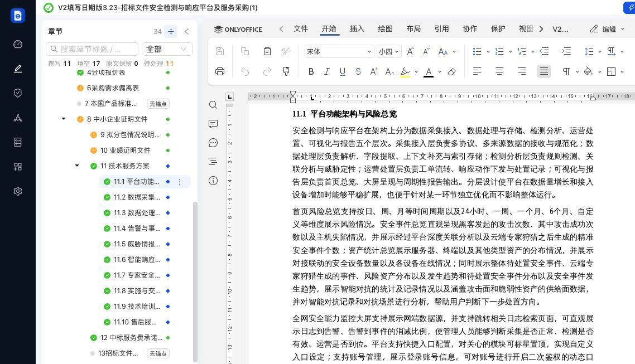Open the 文件 tab
This screenshot has width=635, height=364.
point(301,29)
